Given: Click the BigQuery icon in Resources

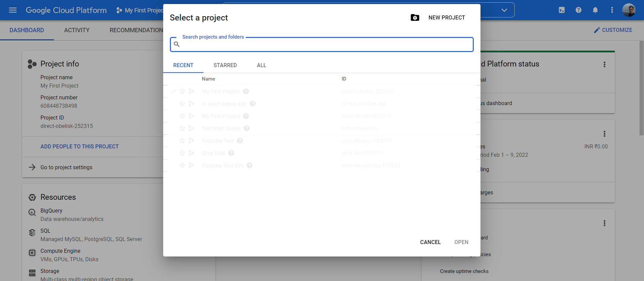Looking at the screenshot, I should coord(32,213).
